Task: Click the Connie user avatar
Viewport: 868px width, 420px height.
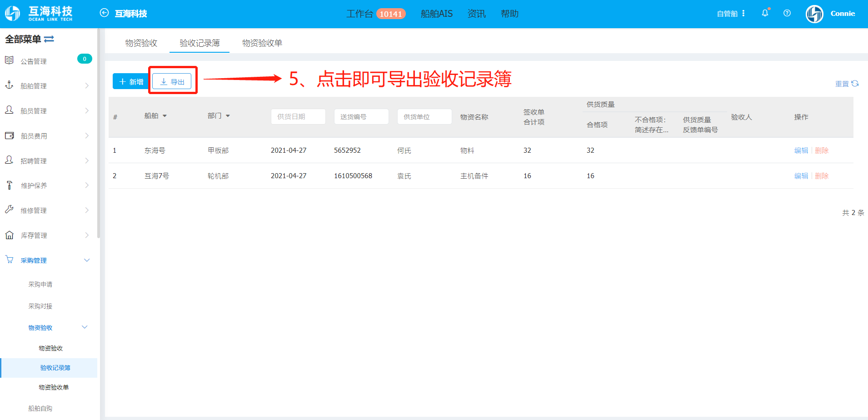Action: (x=814, y=14)
